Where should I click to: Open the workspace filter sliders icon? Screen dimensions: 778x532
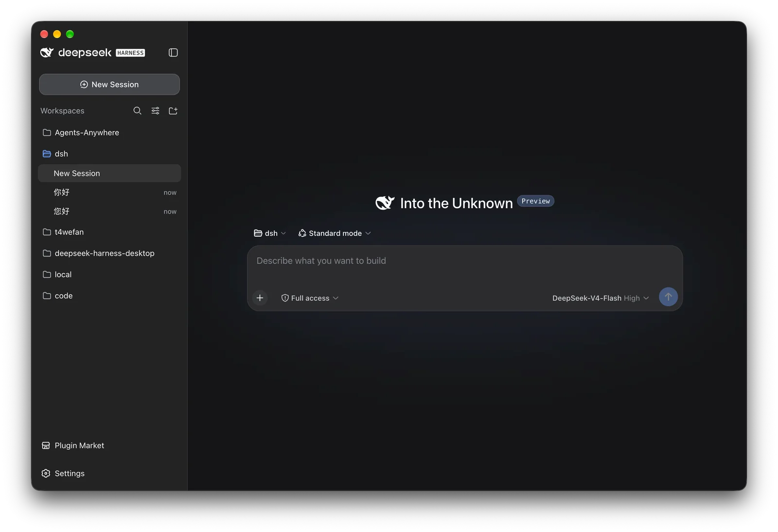tap(155, 111)
